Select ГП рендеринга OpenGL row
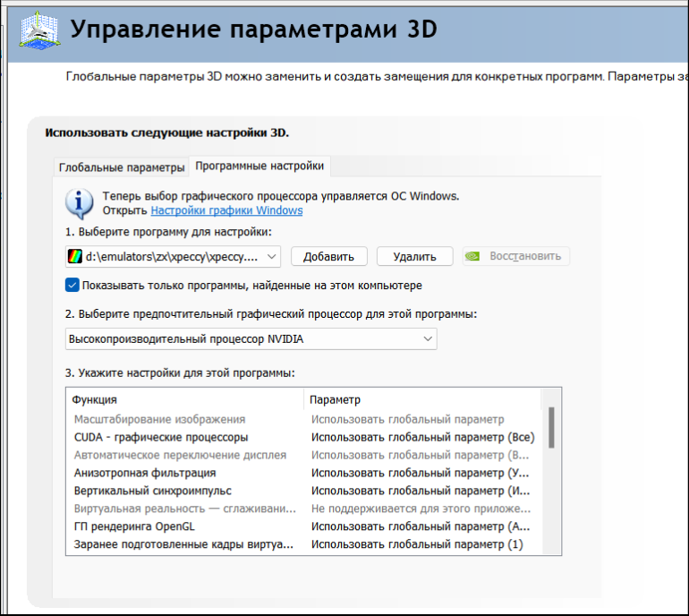The image size is (689, 616). coord(304,526)
